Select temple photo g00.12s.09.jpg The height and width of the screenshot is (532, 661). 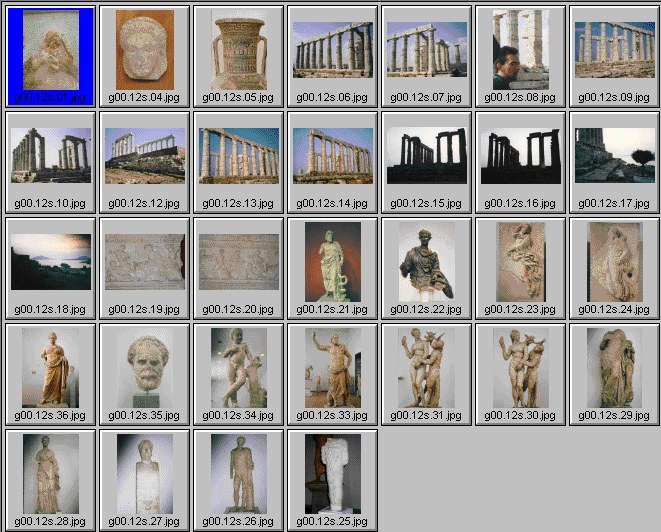tap(614, 50)
